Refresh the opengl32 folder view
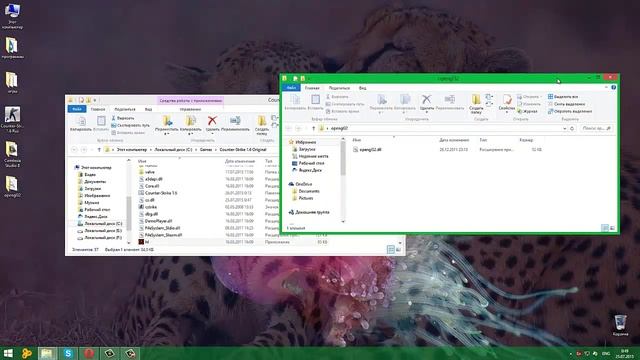This screenshot has height=360, width=640. (572, 128)
